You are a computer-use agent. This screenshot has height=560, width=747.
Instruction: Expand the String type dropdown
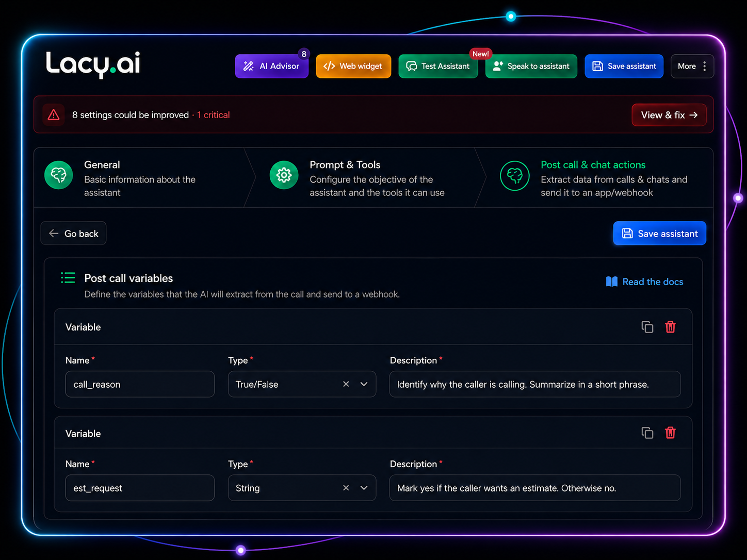pos(364,488)
